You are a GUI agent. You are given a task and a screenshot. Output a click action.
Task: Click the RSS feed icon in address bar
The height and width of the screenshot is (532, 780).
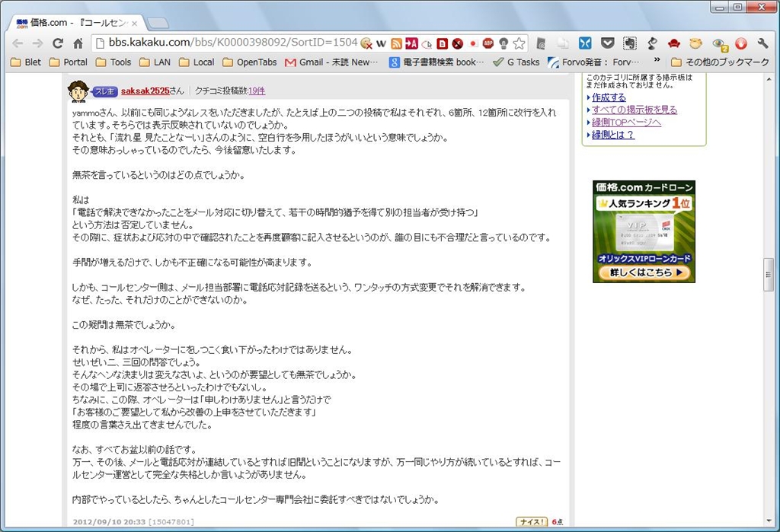tap(396, 43)
